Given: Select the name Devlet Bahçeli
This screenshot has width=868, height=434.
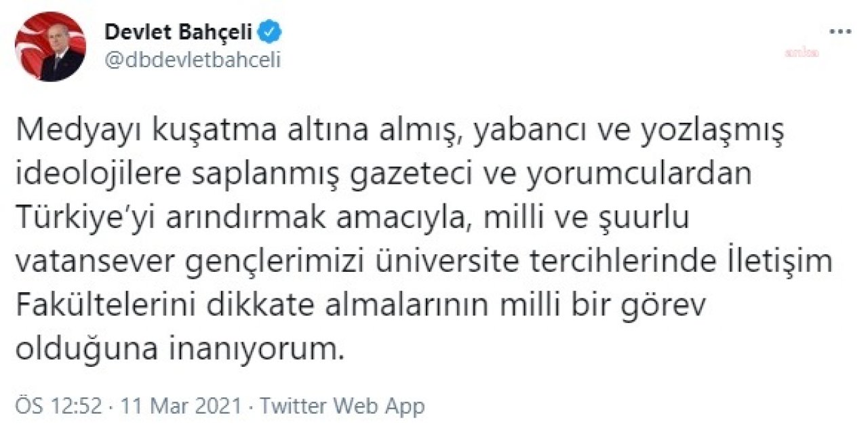Looking at the screenshot, I should 180,31.
